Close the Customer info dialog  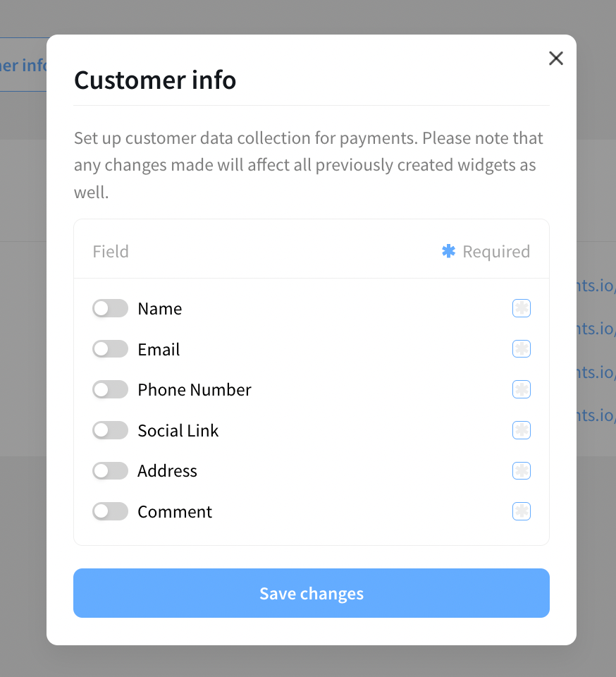coord(556,59)
